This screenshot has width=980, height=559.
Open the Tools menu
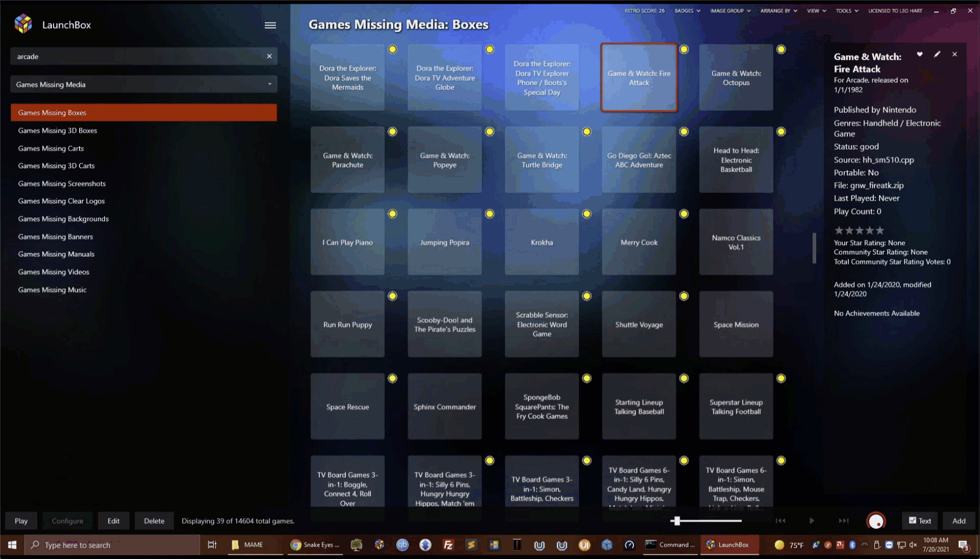846,10
